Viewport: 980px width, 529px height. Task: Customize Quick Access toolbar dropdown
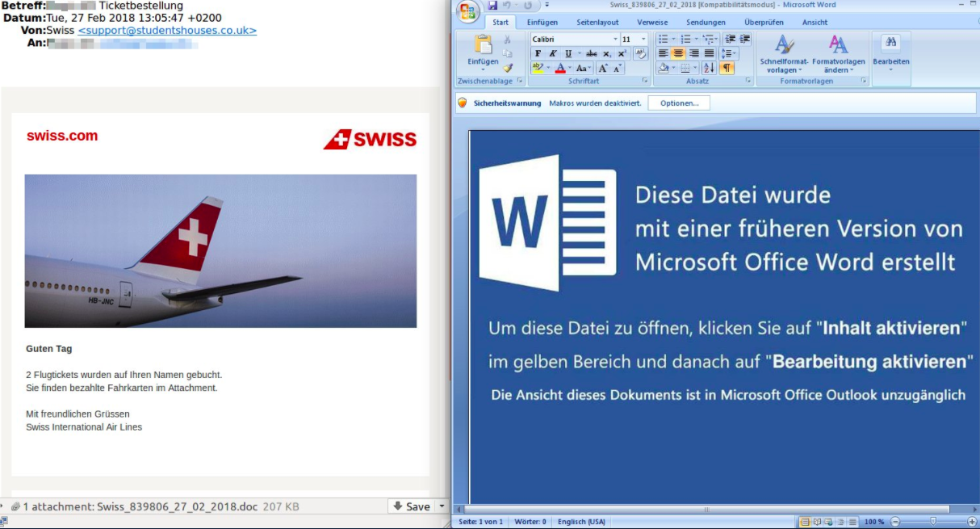click(547, 5)
